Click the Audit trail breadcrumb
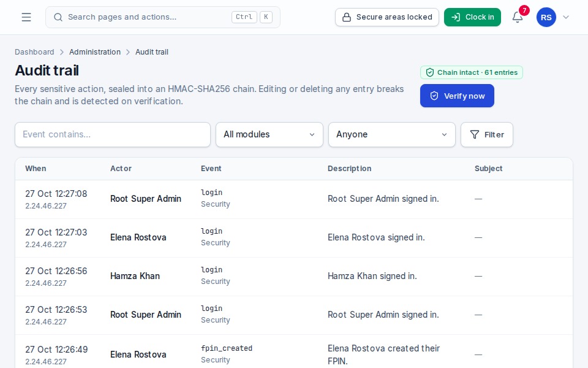The width and height of the screenshot is (588, 368). pyautogui.click(x=152, y=52)
